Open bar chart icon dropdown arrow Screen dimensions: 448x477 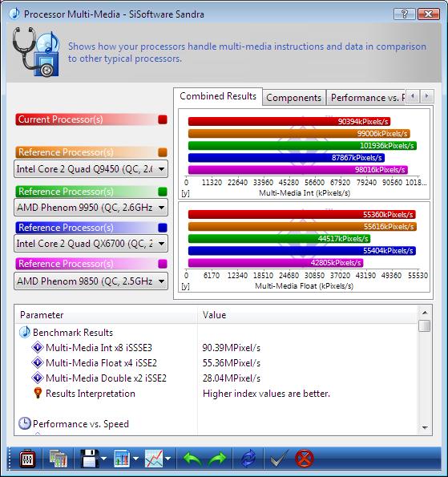135,459
